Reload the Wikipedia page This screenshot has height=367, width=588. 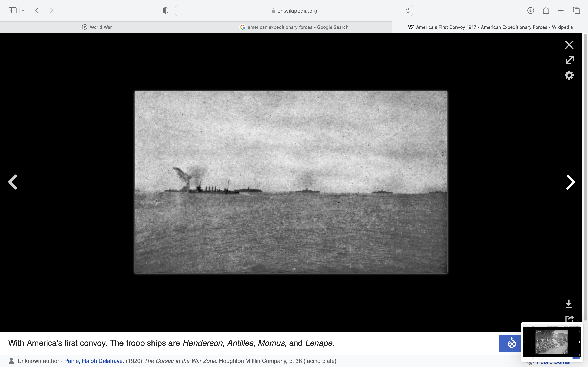(x=408, y=10)
